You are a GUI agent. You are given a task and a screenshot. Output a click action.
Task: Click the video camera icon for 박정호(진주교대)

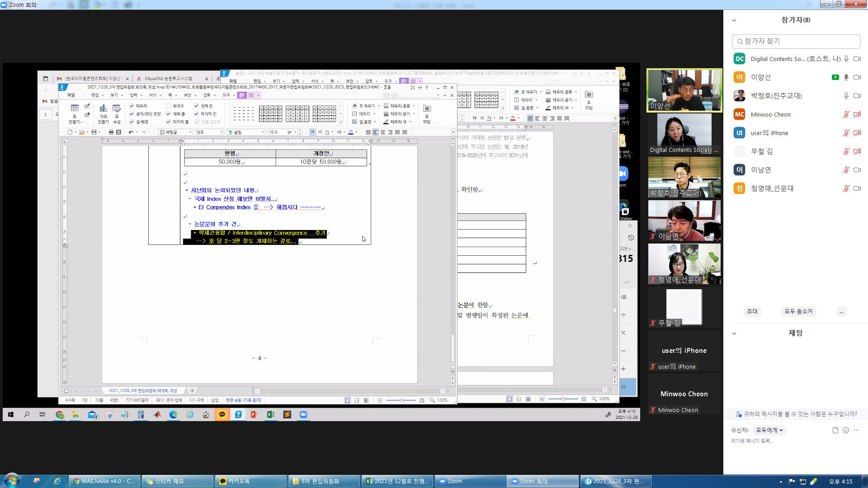(x=857, y=96)
